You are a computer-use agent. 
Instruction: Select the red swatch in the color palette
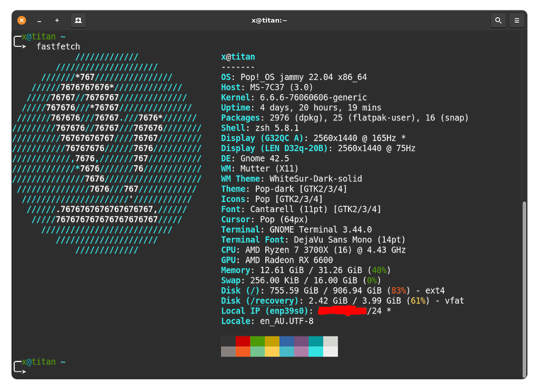pos(242,342)
